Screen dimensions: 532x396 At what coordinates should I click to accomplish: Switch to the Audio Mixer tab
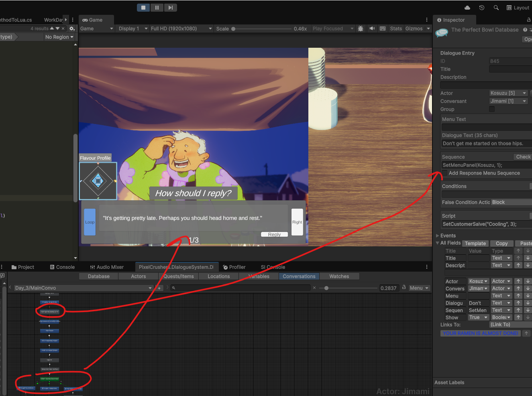pos(107,267)
